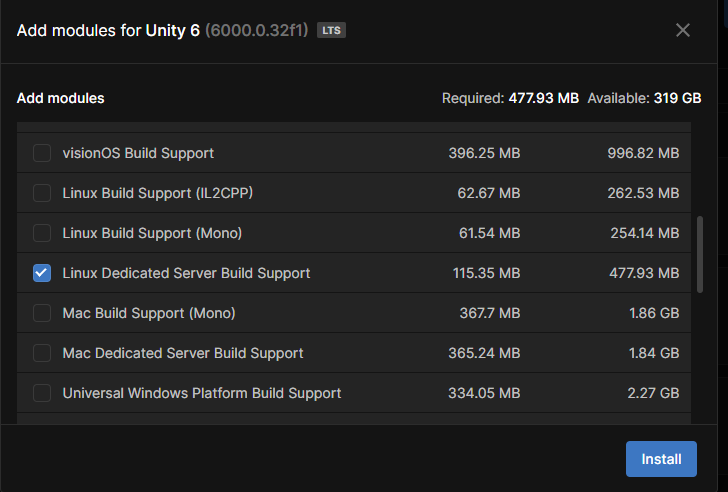Check Universal Windows Platform Build Support

(42, 393)
